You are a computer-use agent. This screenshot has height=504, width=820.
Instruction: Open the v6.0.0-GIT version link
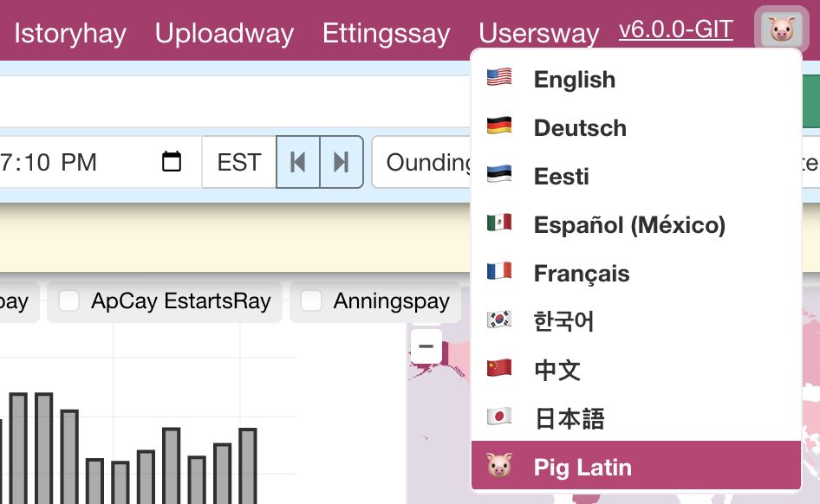click(675, 29)
